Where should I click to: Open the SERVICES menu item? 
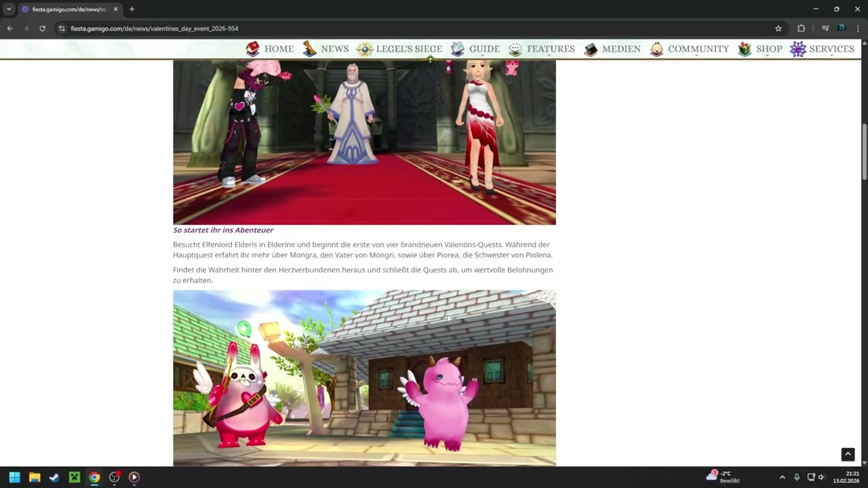831,49
